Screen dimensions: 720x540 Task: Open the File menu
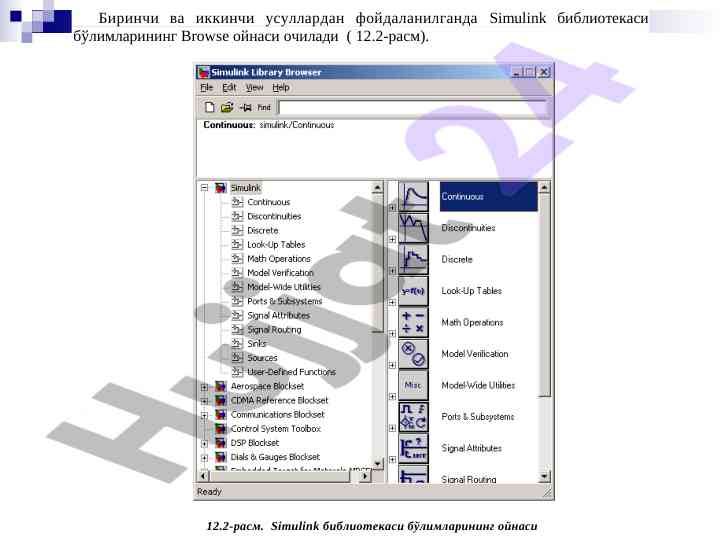(x=207, y=87)
